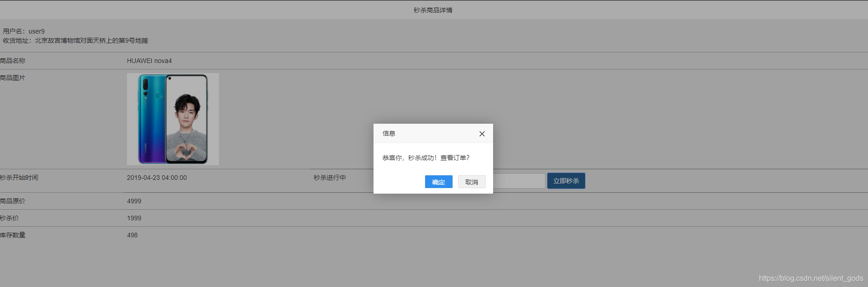Click the 秒杀开始时间 row label

coord(19,178)
